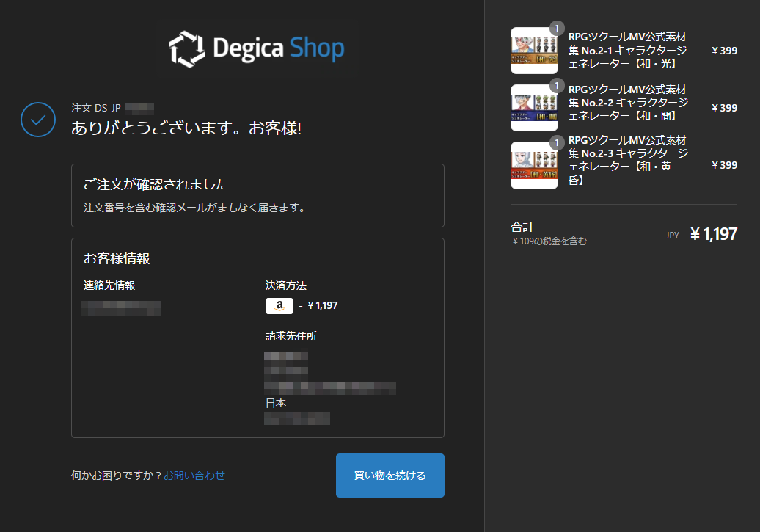
Task: Click the JPY currency label
Action: coord(672,236)
